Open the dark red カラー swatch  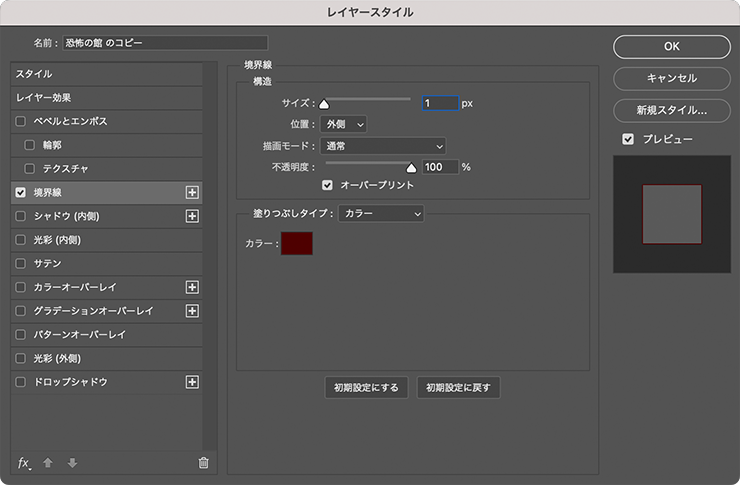[297, 243]
